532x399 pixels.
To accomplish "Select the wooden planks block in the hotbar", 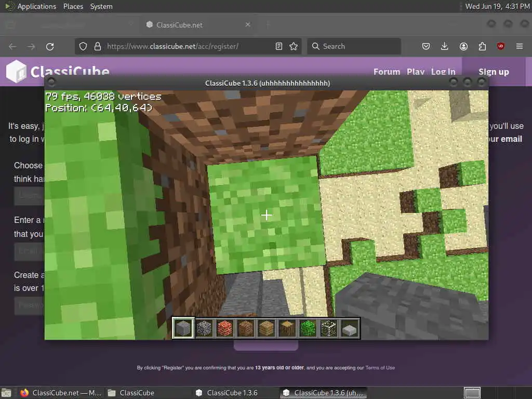I will (267, 328).
